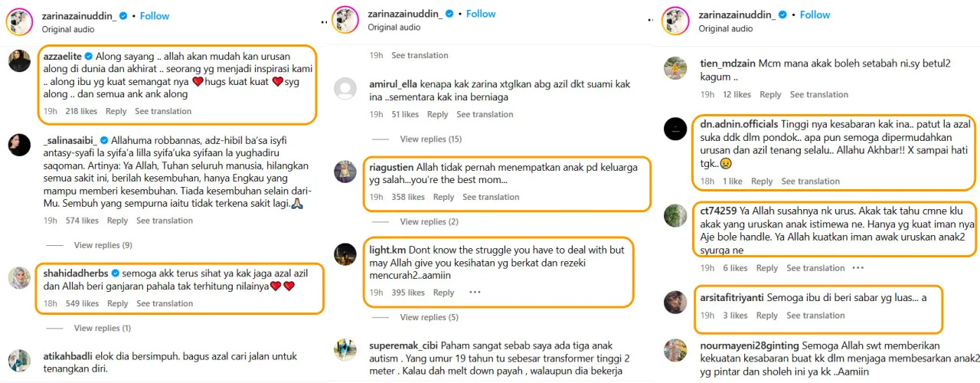Open more options on light.km comment
This screenshot has width=980, height=383.
point(475,293)
